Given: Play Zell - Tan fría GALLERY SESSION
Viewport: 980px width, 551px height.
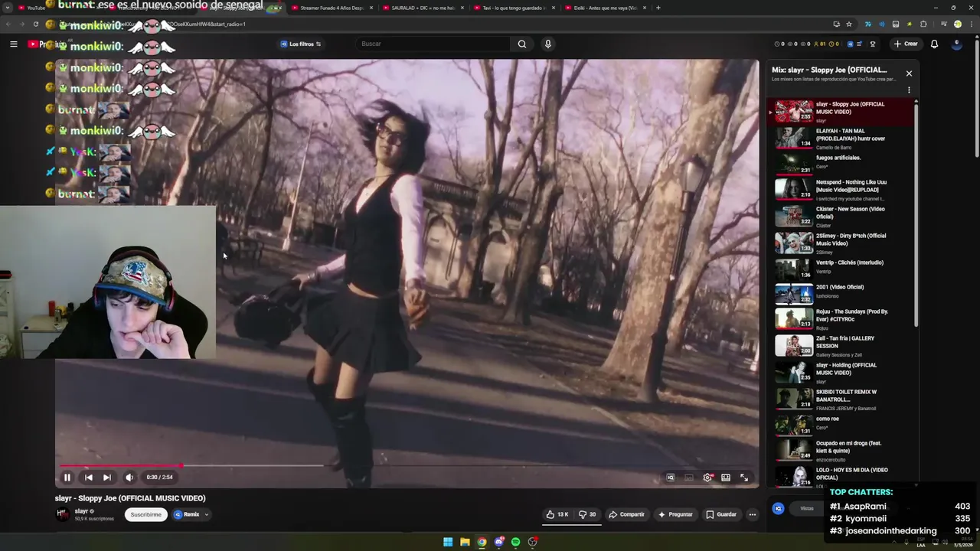Looking at the screenshot, I should (842, 346).
